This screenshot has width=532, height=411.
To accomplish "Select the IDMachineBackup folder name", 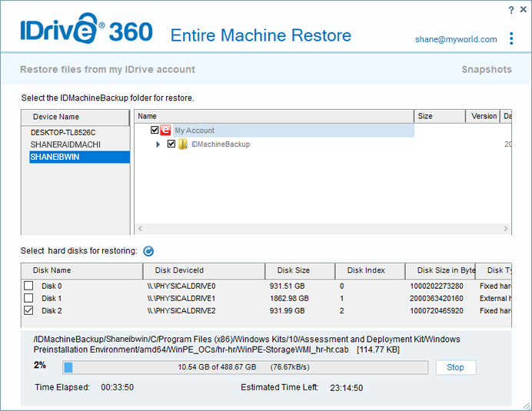I will pos(221,144).
